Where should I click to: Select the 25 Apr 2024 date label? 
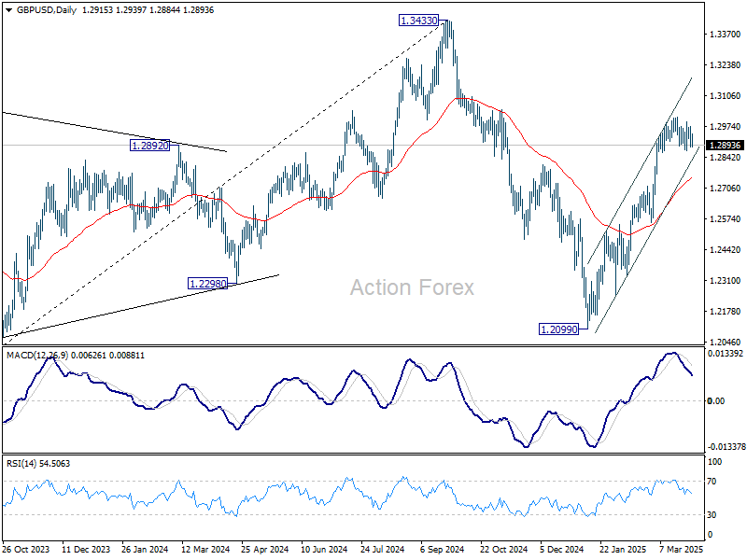tap(265, 550)
